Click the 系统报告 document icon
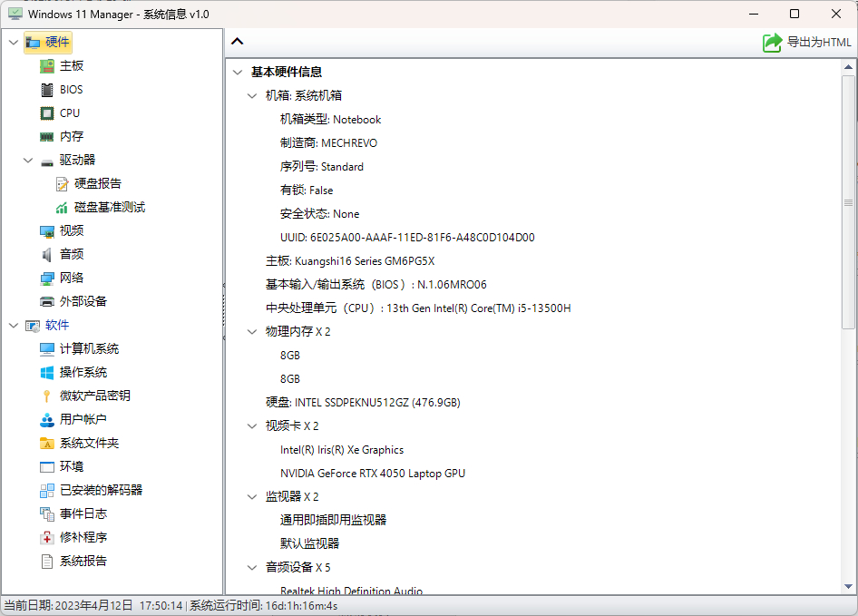 click(x=47, y=562)
